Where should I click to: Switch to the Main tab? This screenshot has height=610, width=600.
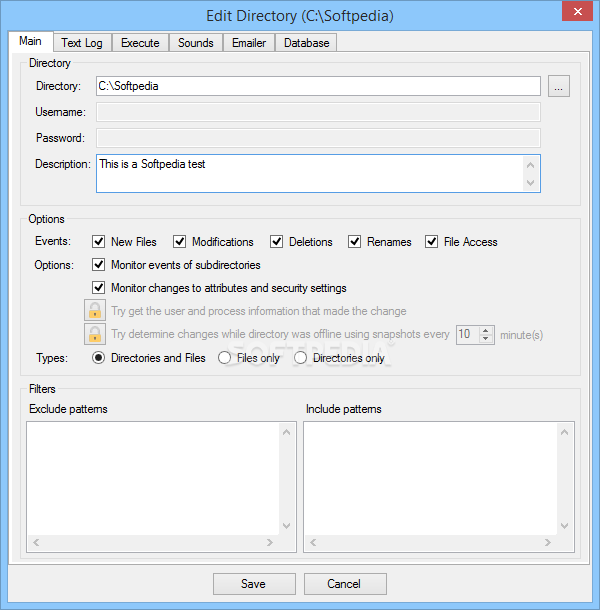31,41
